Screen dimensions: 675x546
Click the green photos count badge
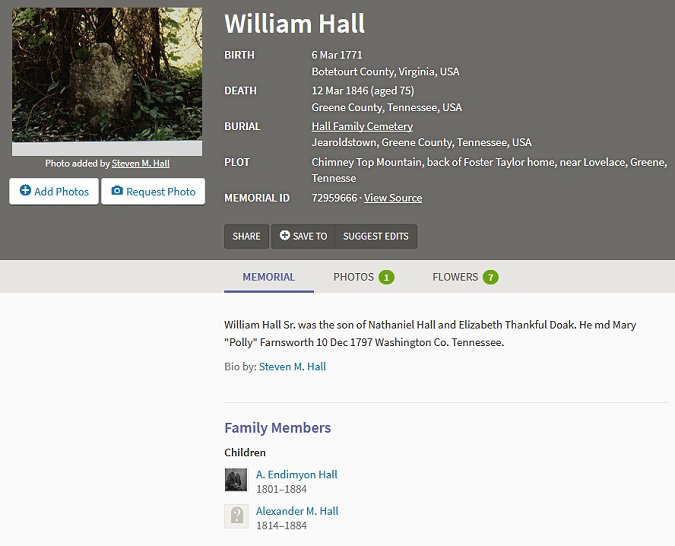(x=386, y=277)
